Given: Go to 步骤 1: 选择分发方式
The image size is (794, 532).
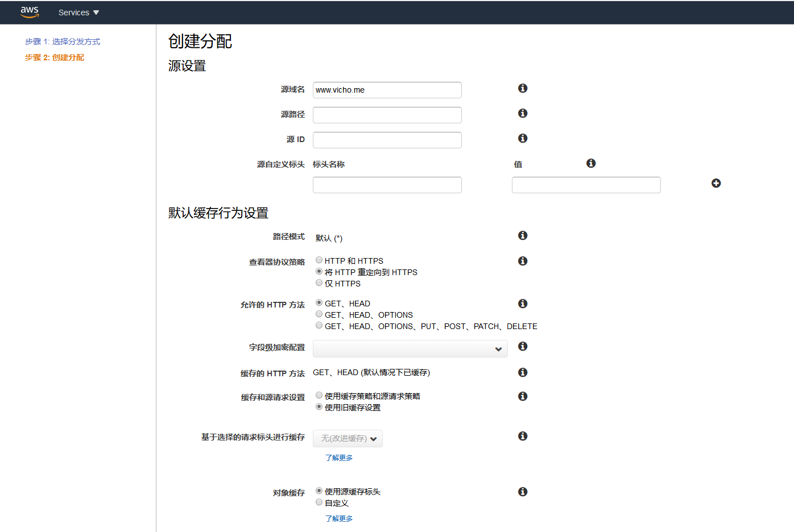Looking at the screenshot, I should tap(63, 41).
